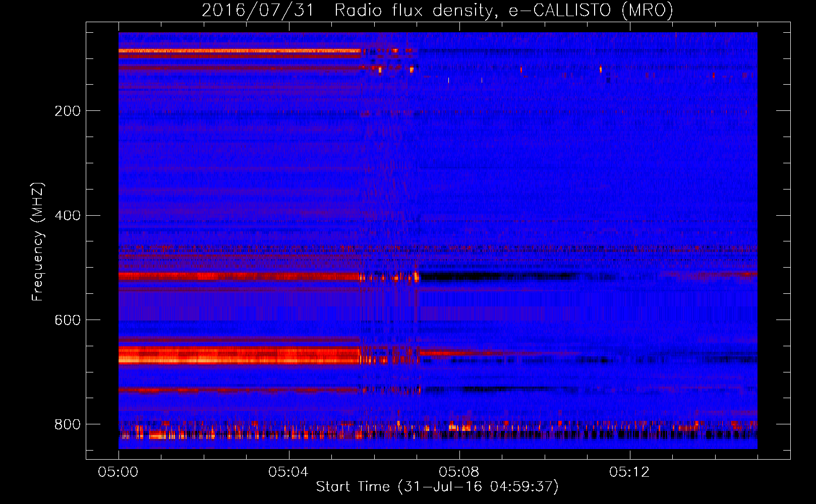Click the 05:00 time axis label
This screenshot has width=816, height=504.
[x=119, y=472]
